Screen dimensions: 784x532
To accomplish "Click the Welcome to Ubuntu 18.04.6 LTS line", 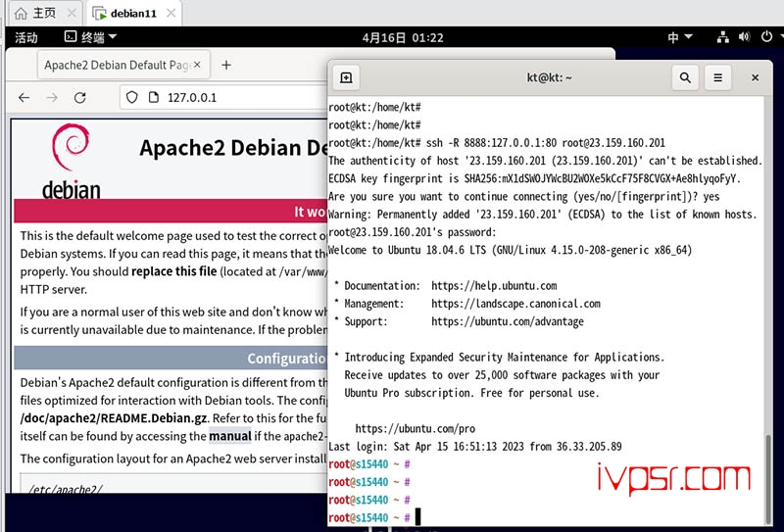I will click(x=510, y=250).
